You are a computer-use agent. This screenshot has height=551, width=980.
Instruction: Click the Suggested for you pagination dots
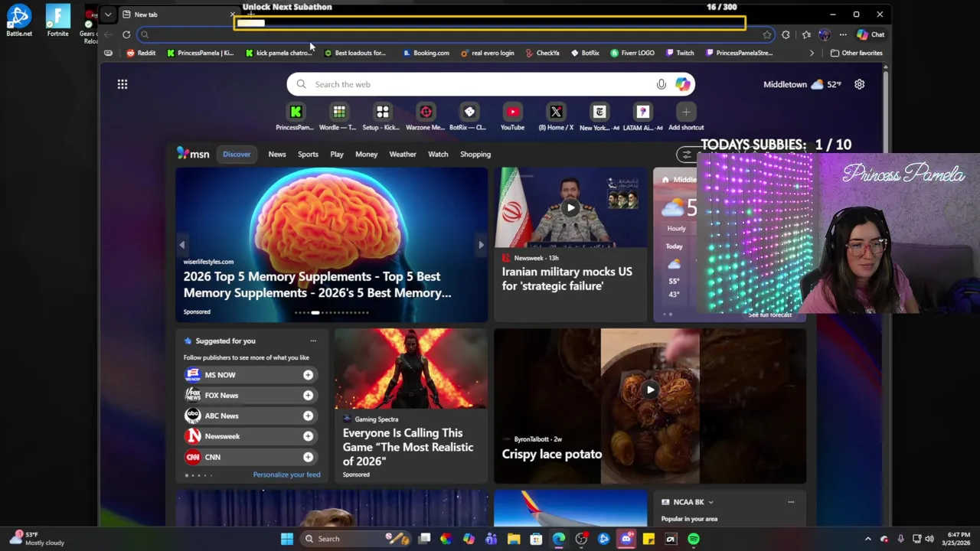click(198, 475)
